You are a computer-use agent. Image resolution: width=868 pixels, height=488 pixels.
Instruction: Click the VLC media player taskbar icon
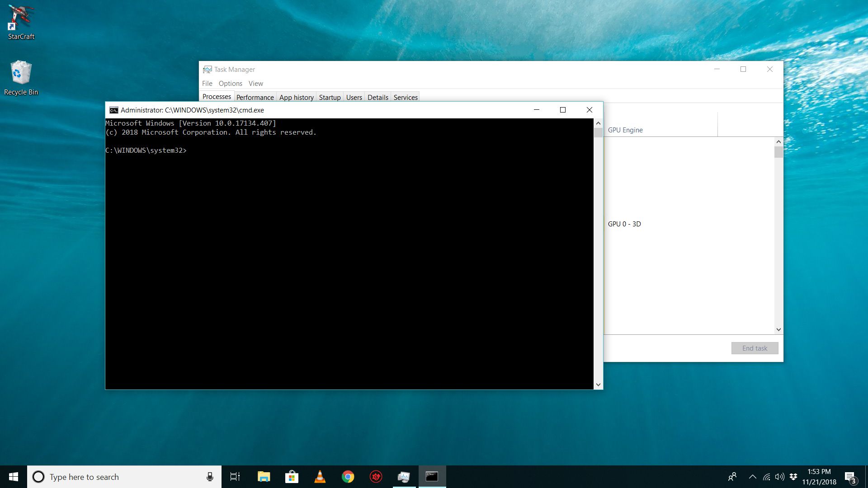click(320, 476)
